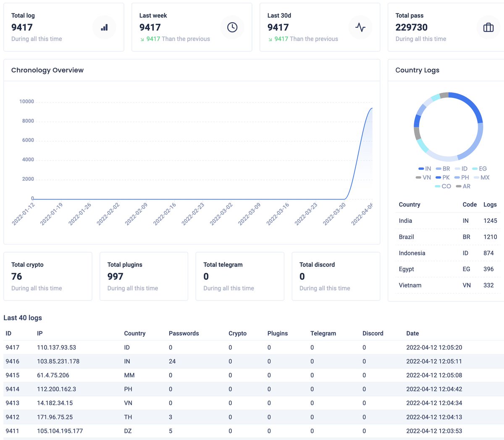Click the y-axis label 10000
Image resolution: width=504 pixels, height=440 pixels.
[27, 102]
